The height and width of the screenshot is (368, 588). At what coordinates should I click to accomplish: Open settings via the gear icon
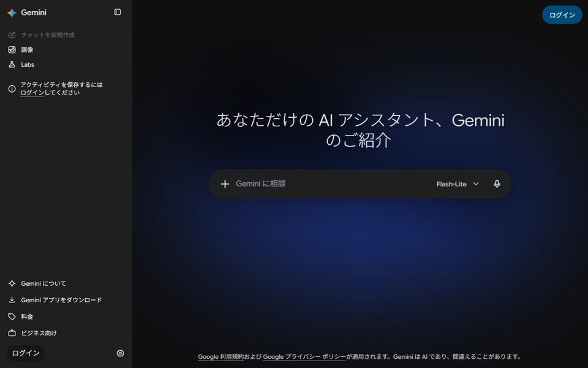[x=121, y=353]
